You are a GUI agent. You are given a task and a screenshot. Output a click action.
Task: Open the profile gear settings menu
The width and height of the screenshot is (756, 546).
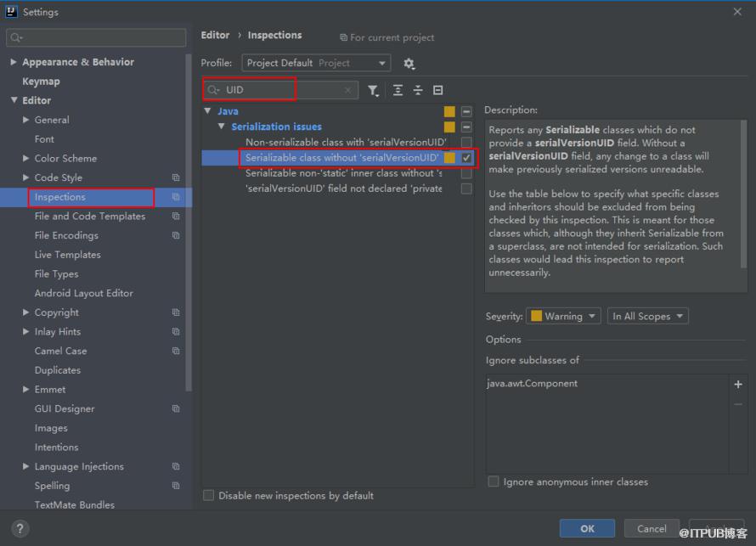point(409,63)
